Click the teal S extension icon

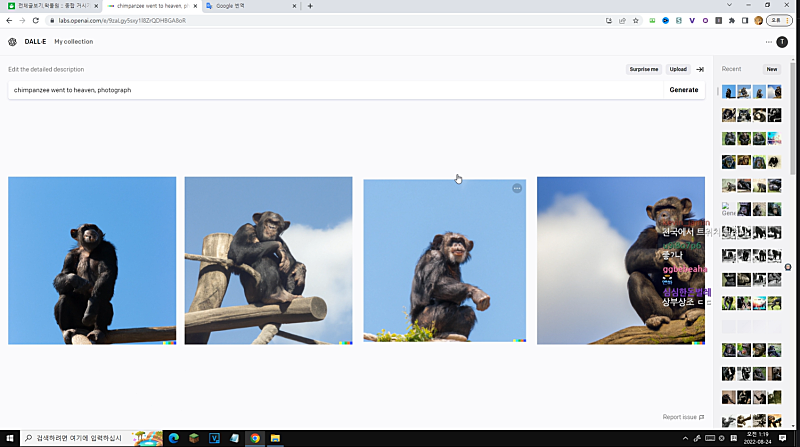coord(679,20)
